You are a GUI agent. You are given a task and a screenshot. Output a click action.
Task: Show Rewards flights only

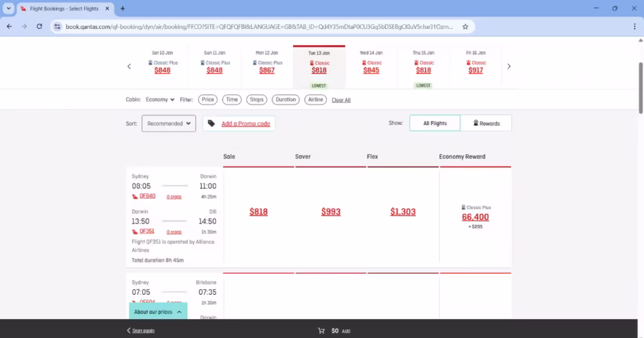tap(486, 123)
